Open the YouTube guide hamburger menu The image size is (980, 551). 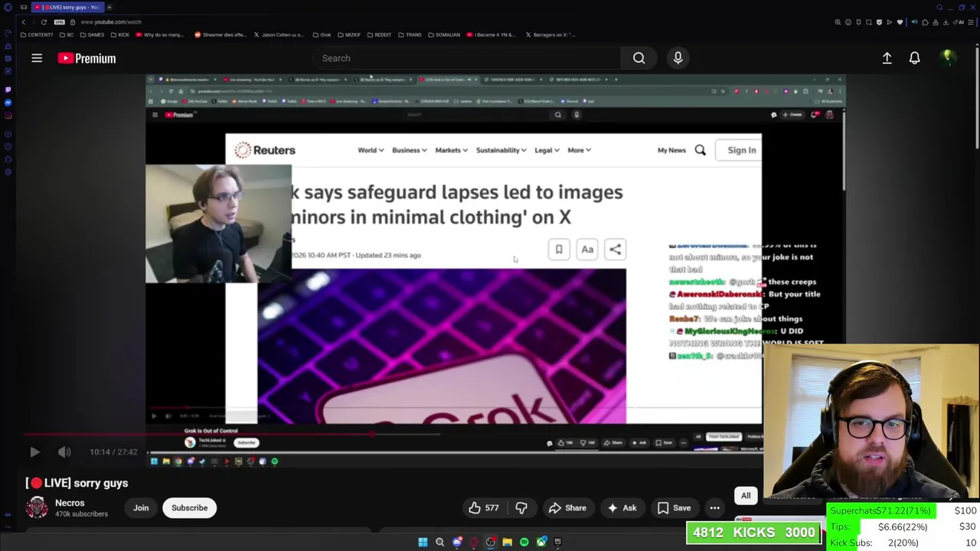[x=37, y=58]
